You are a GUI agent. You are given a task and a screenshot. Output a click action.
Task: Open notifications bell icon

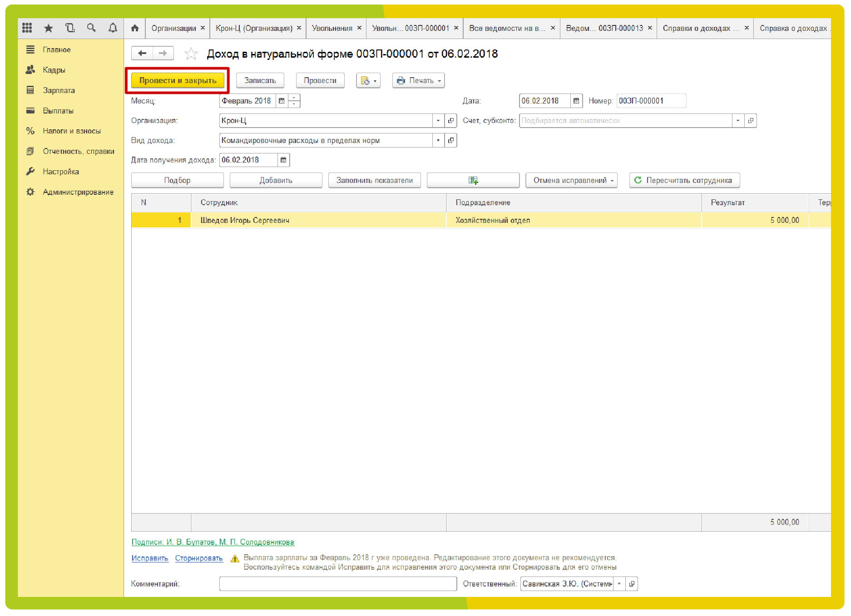(113, 28)
